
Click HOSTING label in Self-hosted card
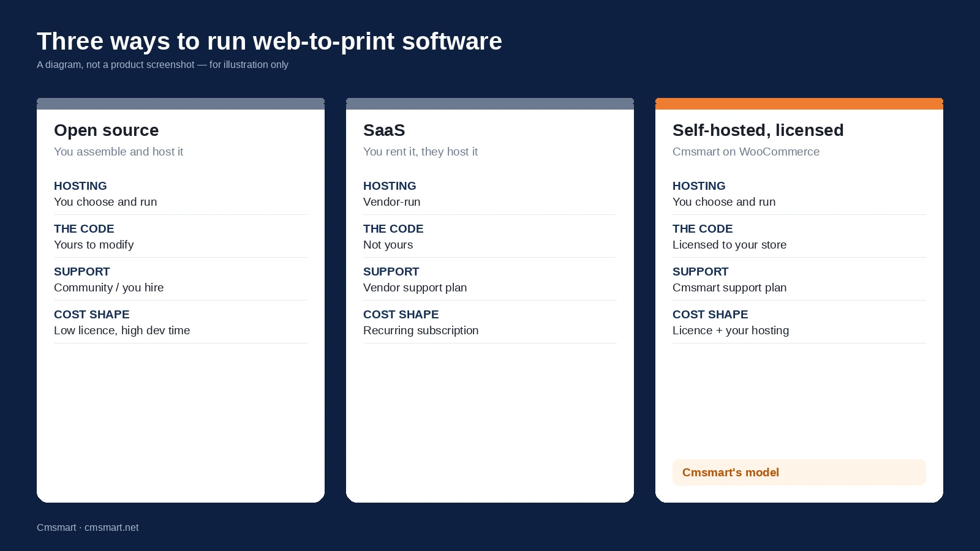pos(699,186)
